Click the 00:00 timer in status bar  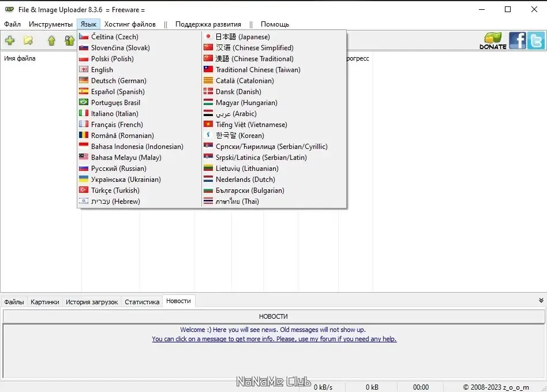421,387
